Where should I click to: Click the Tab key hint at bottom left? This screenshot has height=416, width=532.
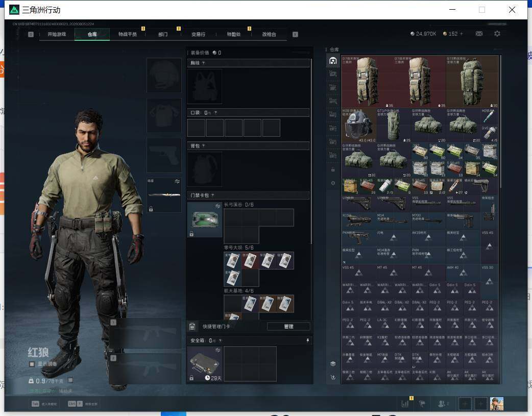[x=35, y=404]
